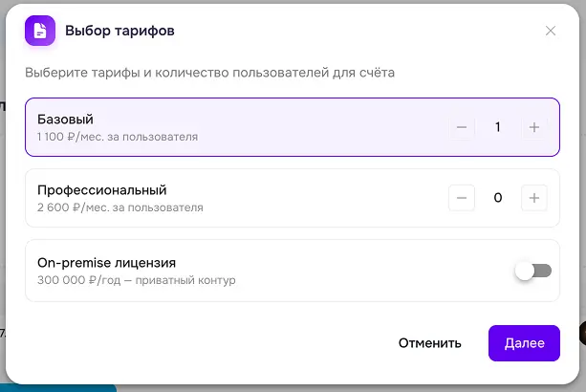Decrease Профессиональный user count with minus
Viewport: 586px width, 392px height.
(x=462, y=198)
